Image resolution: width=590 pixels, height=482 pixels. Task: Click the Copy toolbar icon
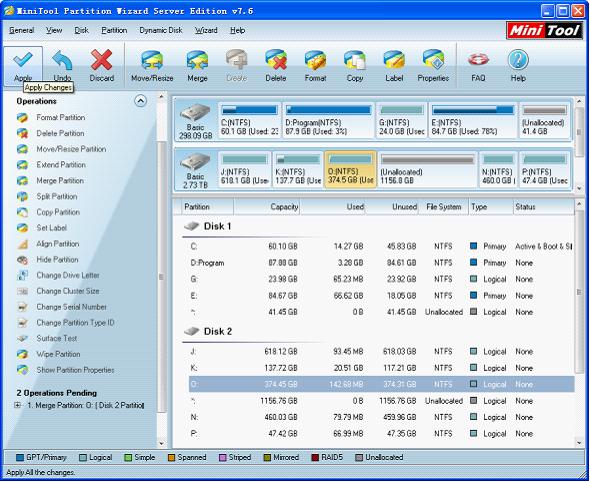pyautogui.click(x=355, y=66)
